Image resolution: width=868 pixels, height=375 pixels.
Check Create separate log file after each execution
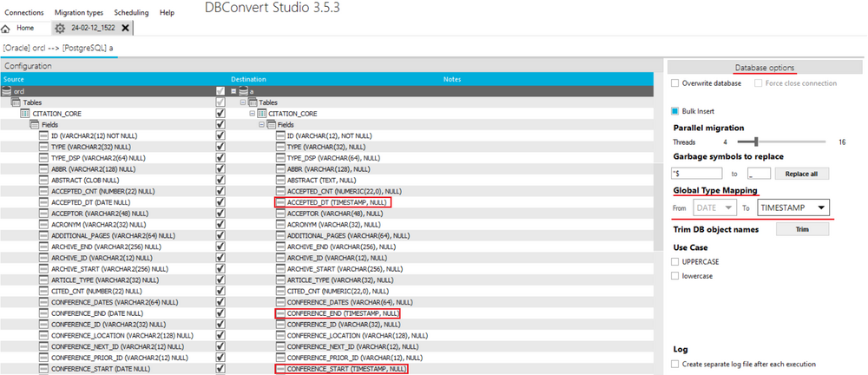(x=674, y=364)
